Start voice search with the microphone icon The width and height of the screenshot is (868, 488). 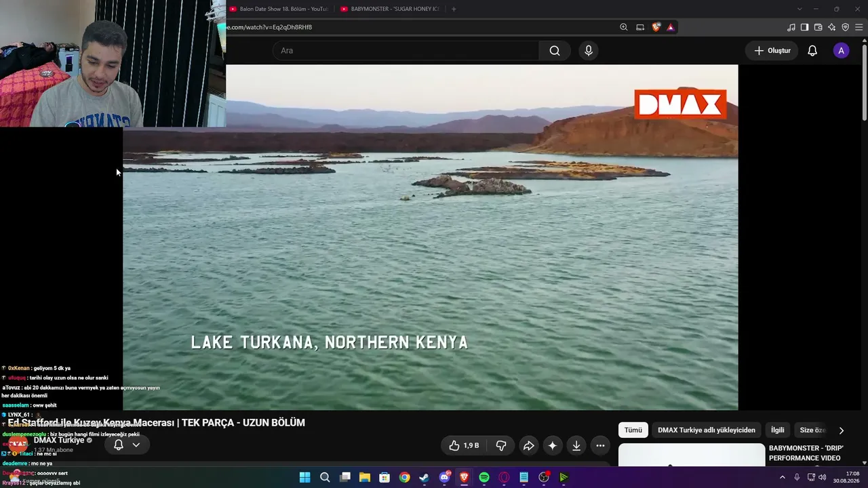coord(589,51)
